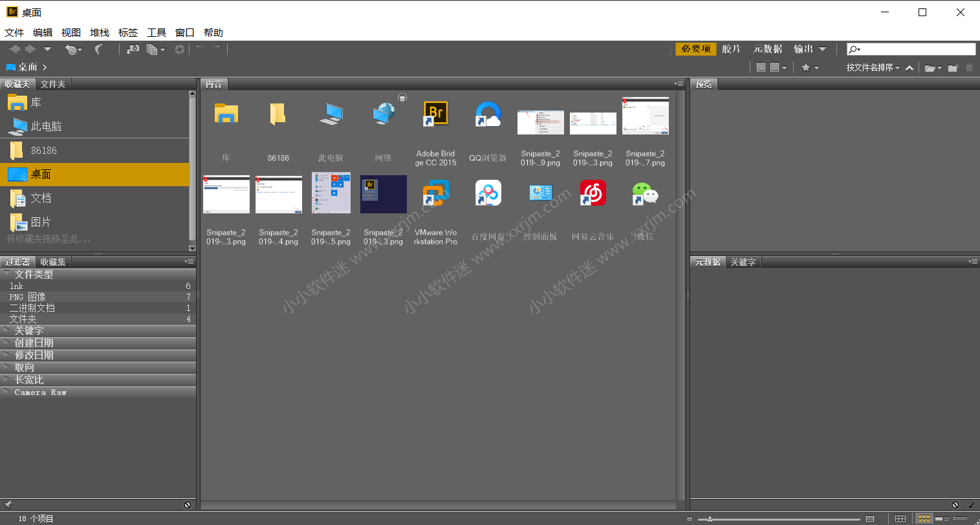Viewport: 980px width, 525px height.
Task: Click the Delete item trash icon
Action: pyautogui.click(x=969, y=68)
